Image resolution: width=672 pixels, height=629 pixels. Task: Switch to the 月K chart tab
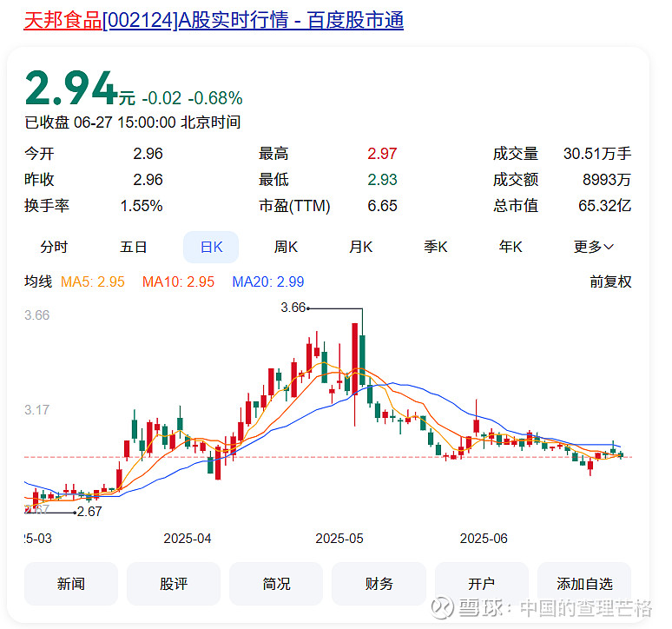361,247
